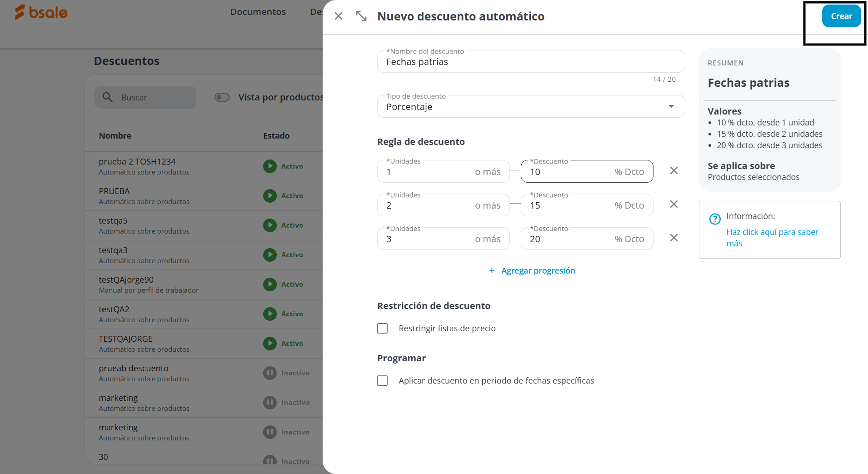Open the testQA2 discount row

[204, 314]
